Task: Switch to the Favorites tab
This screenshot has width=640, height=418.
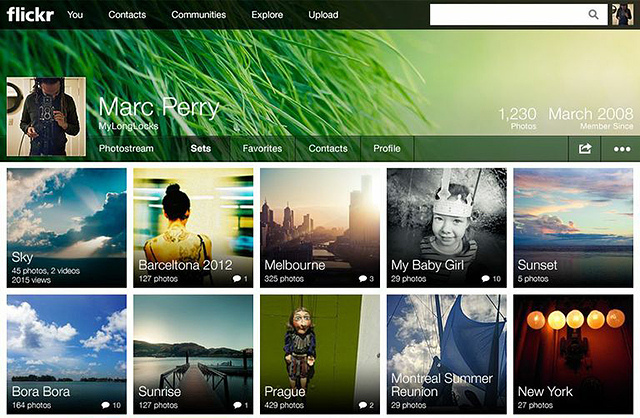Action: click(262, 149)
